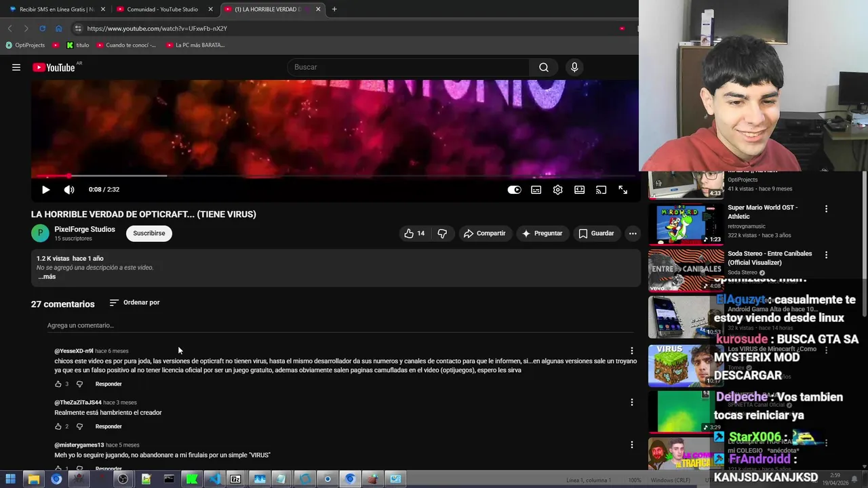Close the Comunidad - YouTube Studio tab
Screen dimensions: 868x488
(x=210, y=9)
